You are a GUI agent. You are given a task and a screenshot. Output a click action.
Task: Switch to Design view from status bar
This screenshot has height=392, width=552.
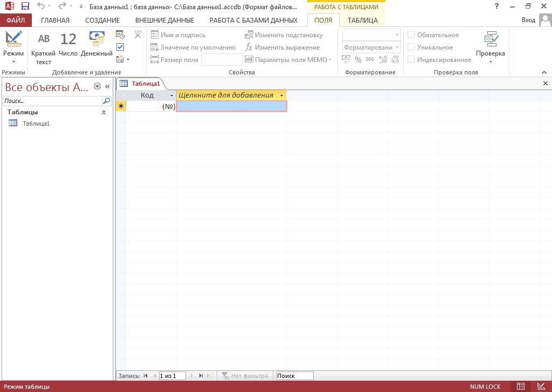pyautogui.click(x=540, y=387)
